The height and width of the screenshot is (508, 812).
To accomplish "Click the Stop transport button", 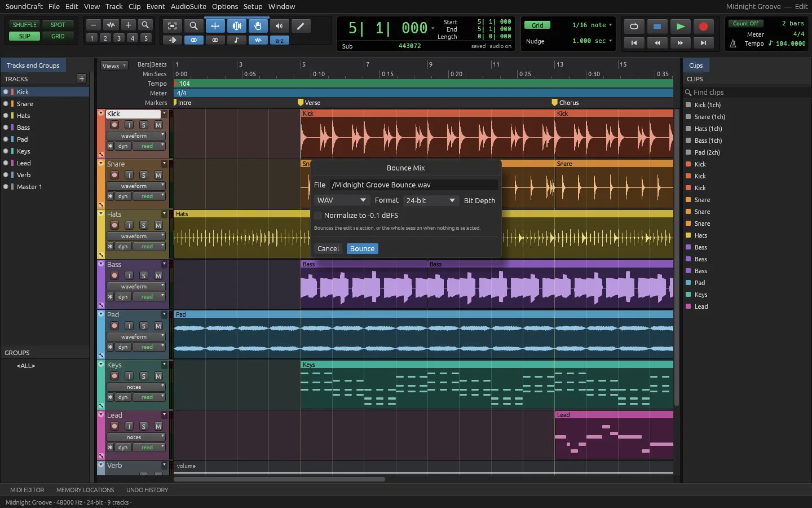I will point(657,27).
